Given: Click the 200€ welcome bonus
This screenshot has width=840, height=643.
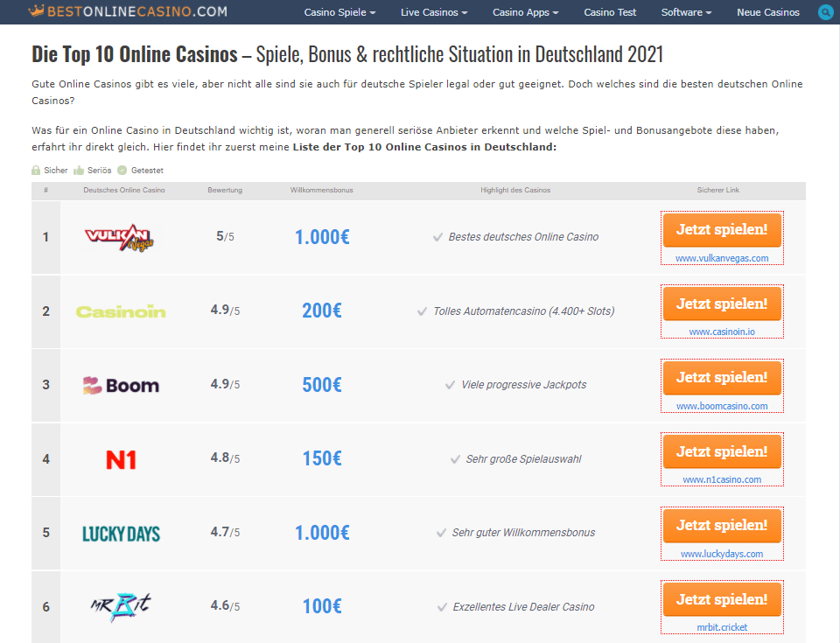Looking at the screenshot, I should pyautogui.click(x=322, y=311).
